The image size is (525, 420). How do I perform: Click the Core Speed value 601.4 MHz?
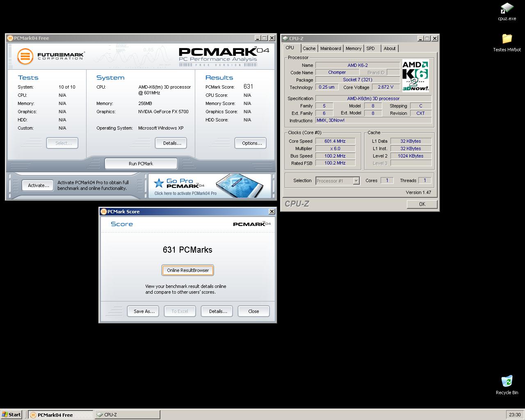pyautogui.click(x=335, y=141)
